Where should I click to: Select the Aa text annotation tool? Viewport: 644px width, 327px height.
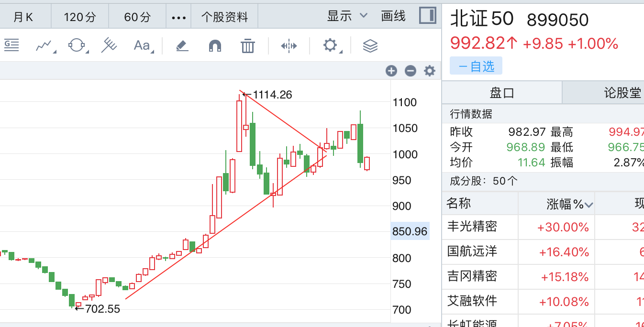pos(142,46)
